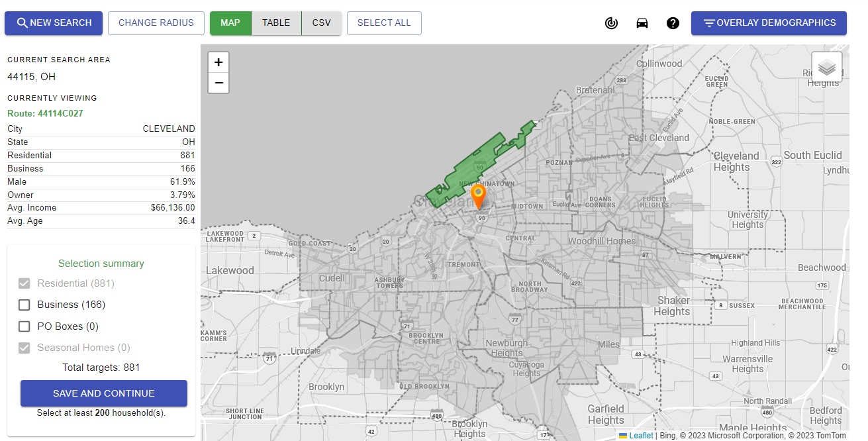Click SAVE AND CONTINUE button
This screenshot has height=441, width=868.
coord(104,393)
